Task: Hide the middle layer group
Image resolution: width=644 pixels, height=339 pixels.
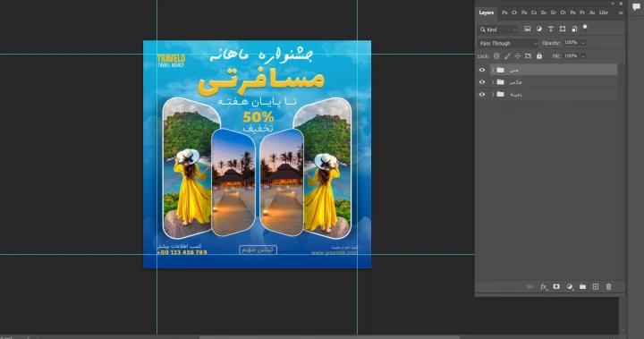Action: pos(482,82)
